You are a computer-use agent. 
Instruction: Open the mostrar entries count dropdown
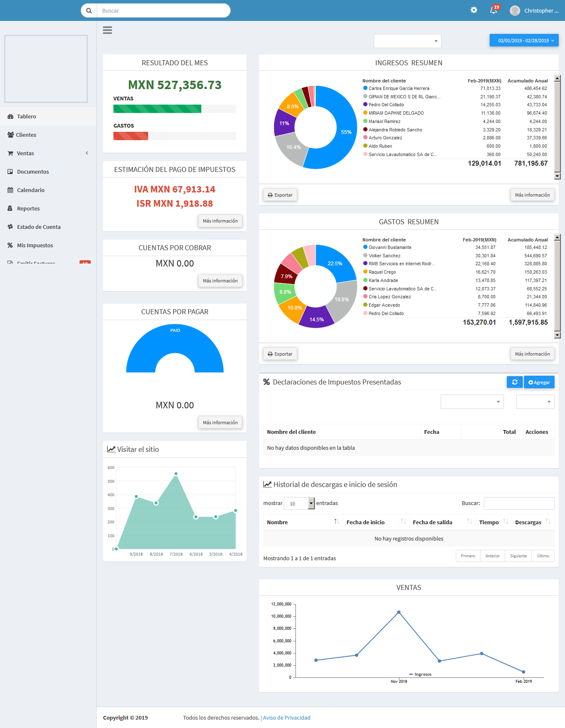299,503
